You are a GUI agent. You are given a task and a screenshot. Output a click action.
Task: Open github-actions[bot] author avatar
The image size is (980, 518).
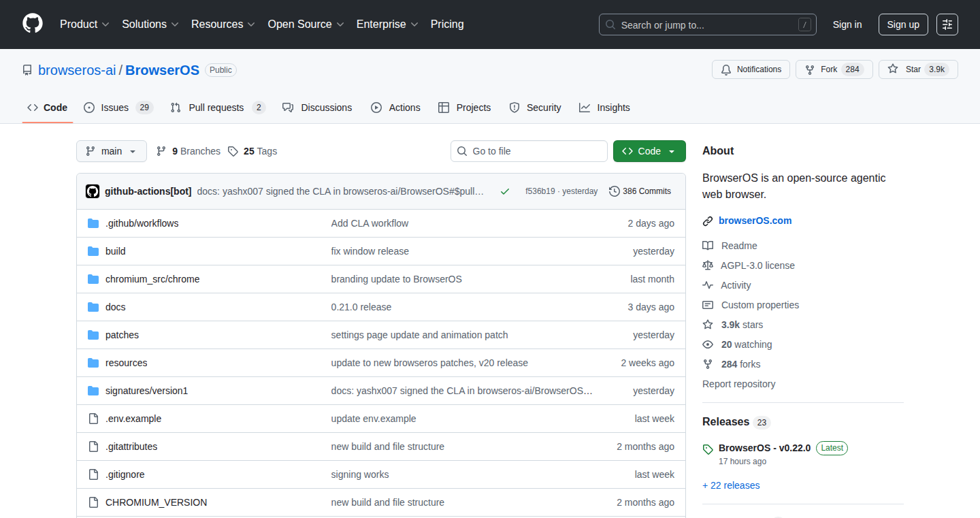coord(93,191)
